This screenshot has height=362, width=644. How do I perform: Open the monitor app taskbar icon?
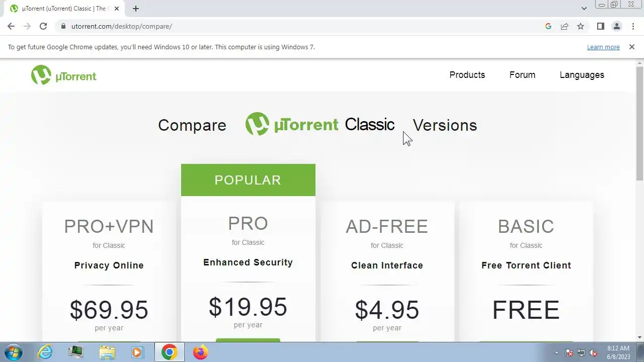click(76, 352)
